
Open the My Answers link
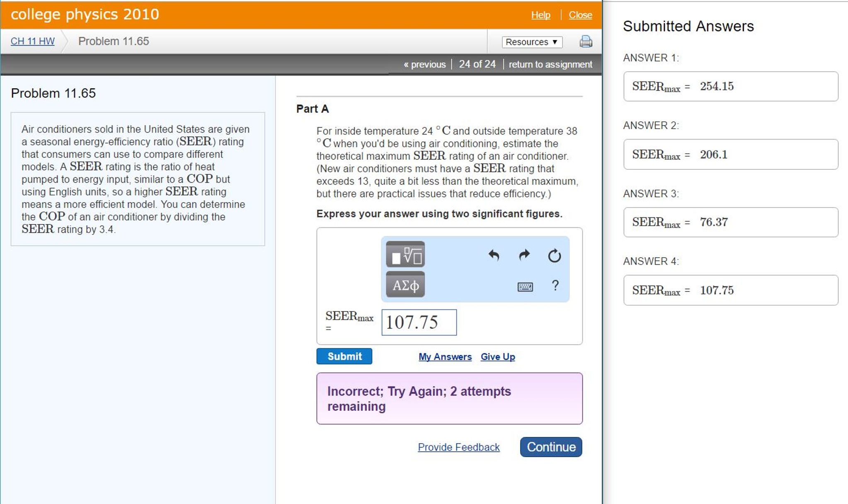(x=445, y=357)
